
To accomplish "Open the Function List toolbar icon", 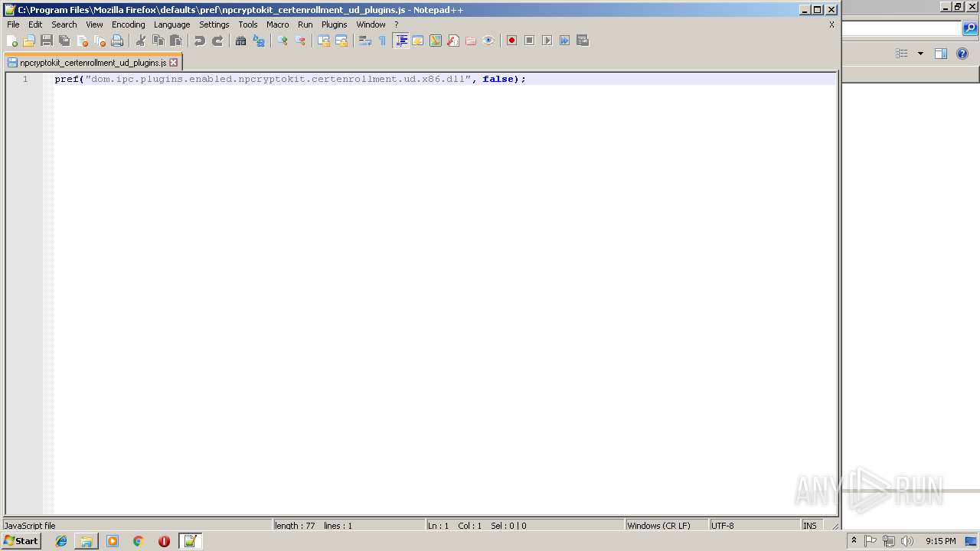I will (x=453, y=41).
